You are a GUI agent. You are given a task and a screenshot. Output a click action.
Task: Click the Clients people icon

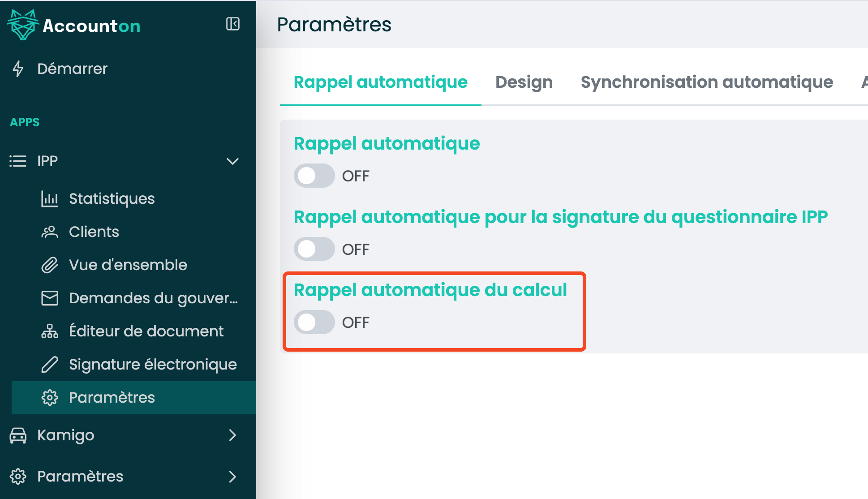[50, 232]
